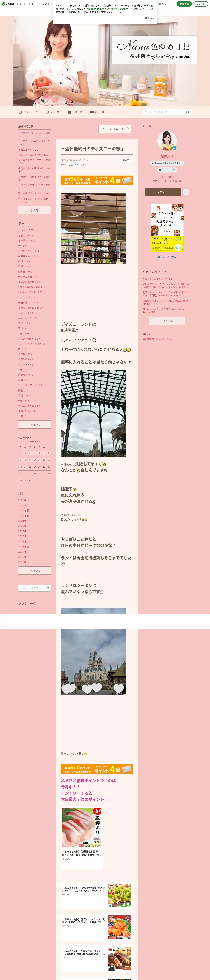Click the +フォロー follow button
210x980 pixels.
point(163,192)
